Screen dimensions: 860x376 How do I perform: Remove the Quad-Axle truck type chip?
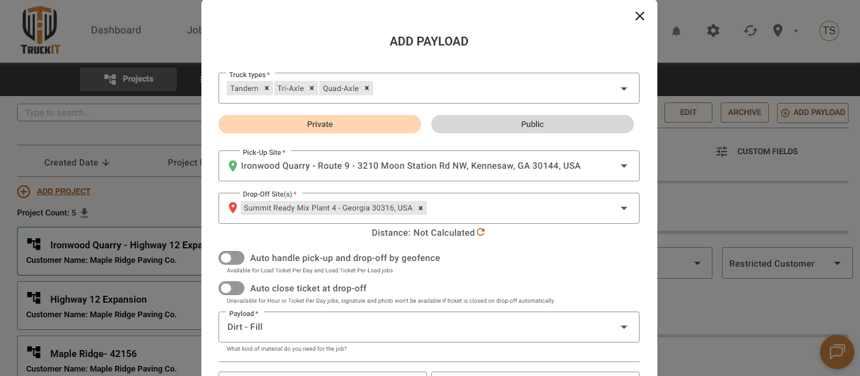[x=366, y=88]
